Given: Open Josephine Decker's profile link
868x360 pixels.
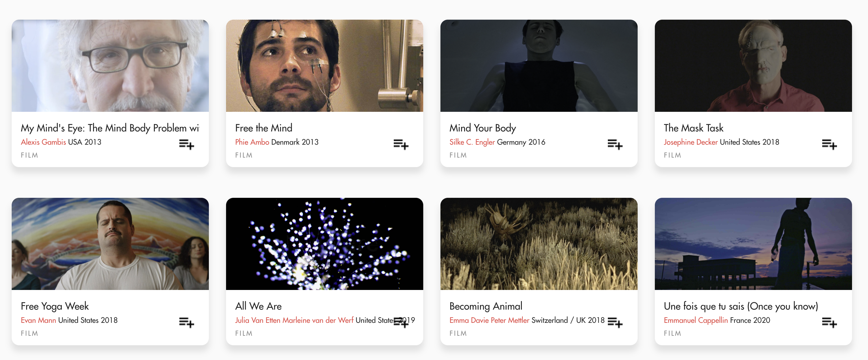Looking at the screenshot, I should (x=691, y=142).
